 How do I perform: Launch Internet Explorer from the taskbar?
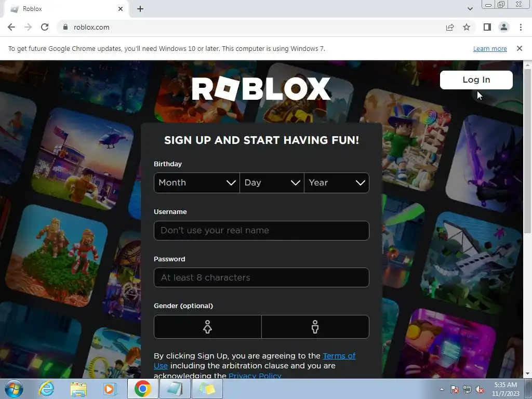[x=46, y=389]
